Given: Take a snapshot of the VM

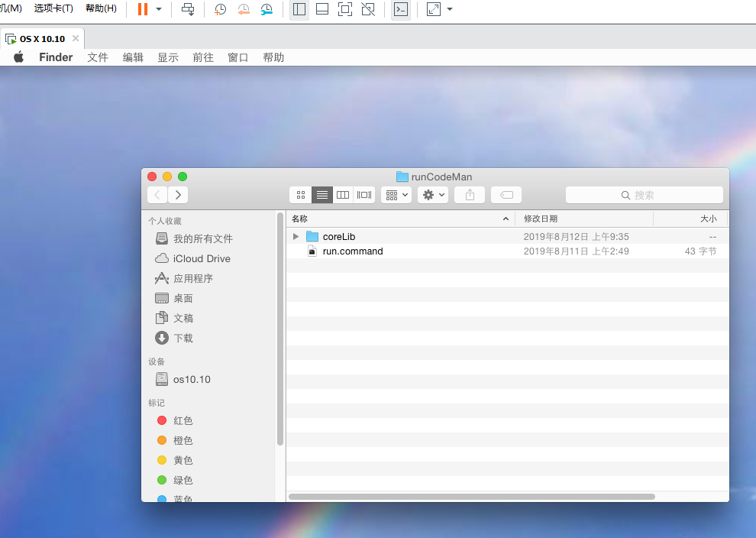Looking at the screenshot, I should pos(221,9).
